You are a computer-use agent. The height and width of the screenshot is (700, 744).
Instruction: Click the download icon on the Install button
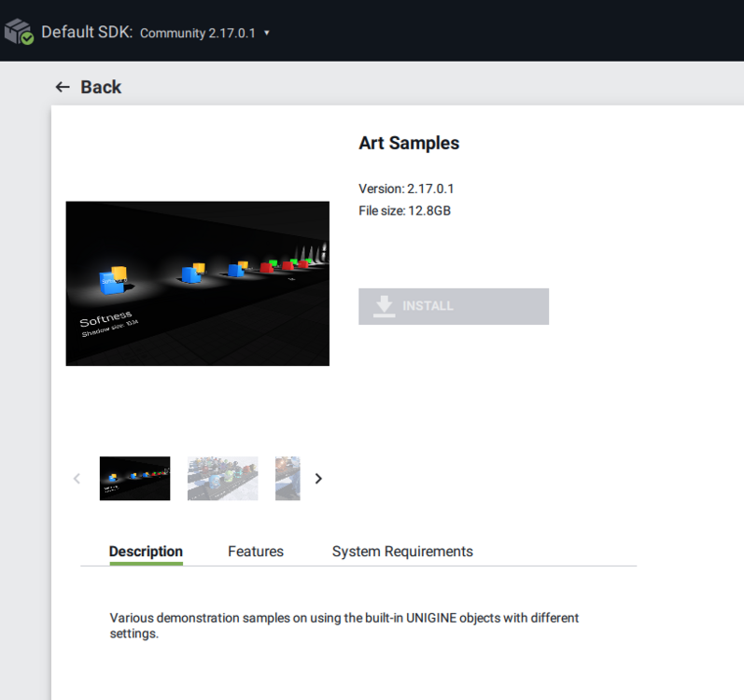tap(384, 306)
